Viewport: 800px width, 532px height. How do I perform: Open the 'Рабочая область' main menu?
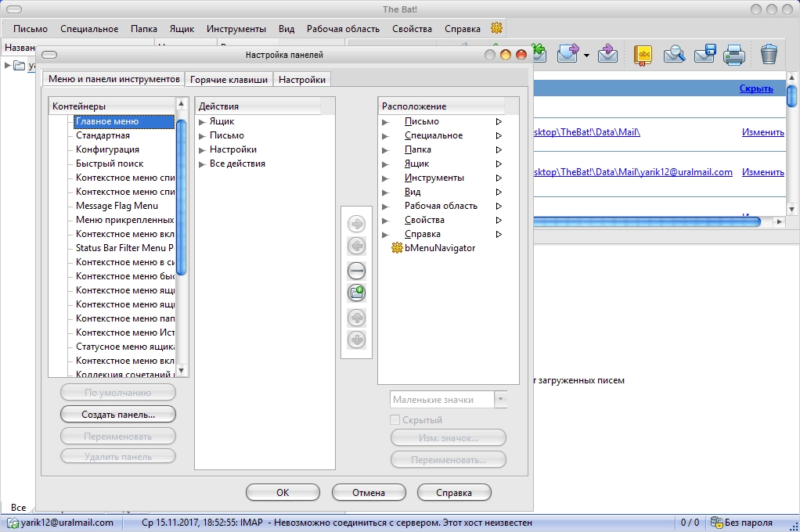click(343, 29)
